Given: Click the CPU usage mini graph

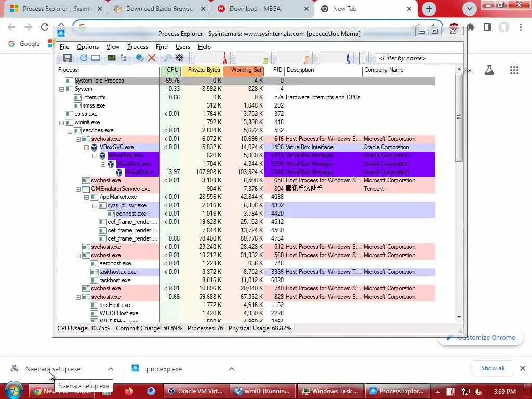Looking at the screenshot, I should (211, 58).
